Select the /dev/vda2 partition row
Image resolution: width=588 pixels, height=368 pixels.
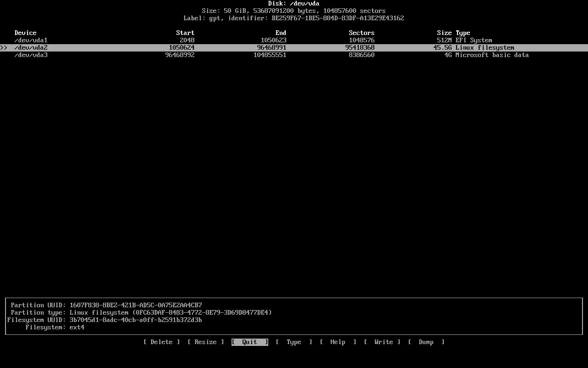click(294, 47)
